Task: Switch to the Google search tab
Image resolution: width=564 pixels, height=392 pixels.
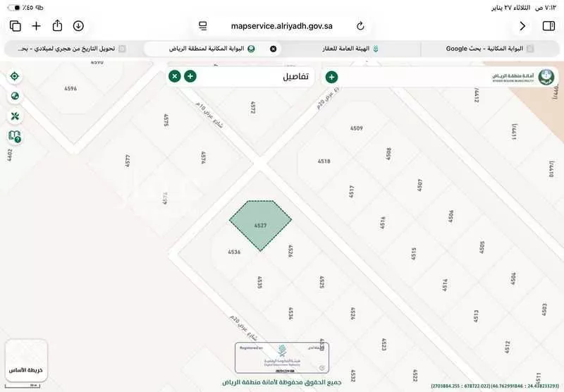Action: coord(486,49)
